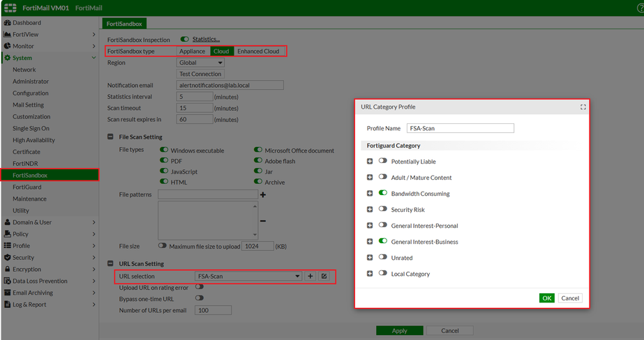Image resolution: width=644 pixels, height=340 pixels.
Task: Click the Profile Name input field
Action: [x=460, y=128]
